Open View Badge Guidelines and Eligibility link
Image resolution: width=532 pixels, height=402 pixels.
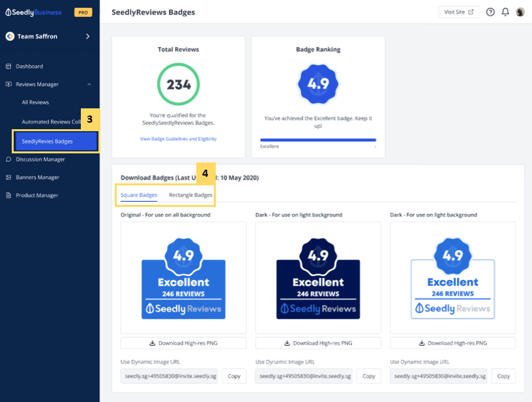(x=178, y=139)
